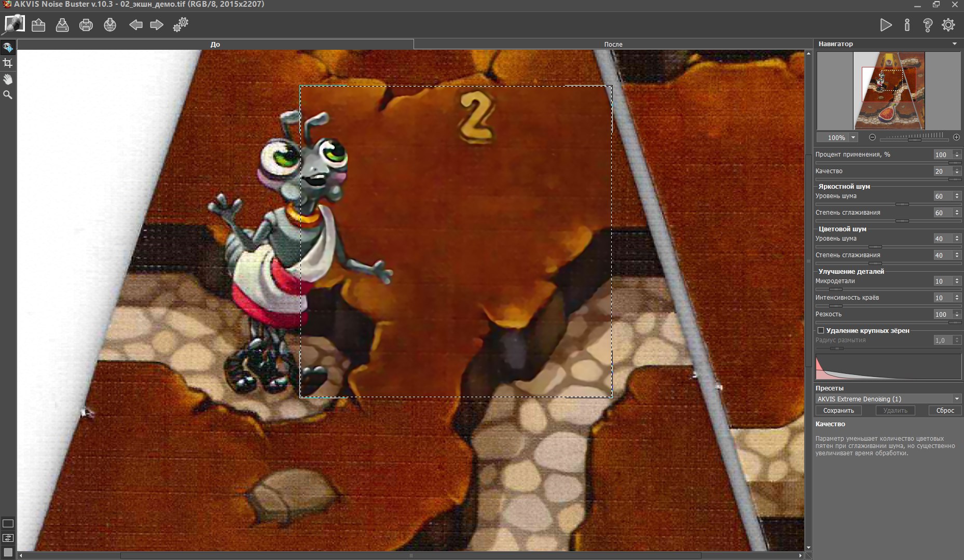Viewport: 964px width, 560px height.
Task: Click Качество value field showing 20
Action: [943, 171]
